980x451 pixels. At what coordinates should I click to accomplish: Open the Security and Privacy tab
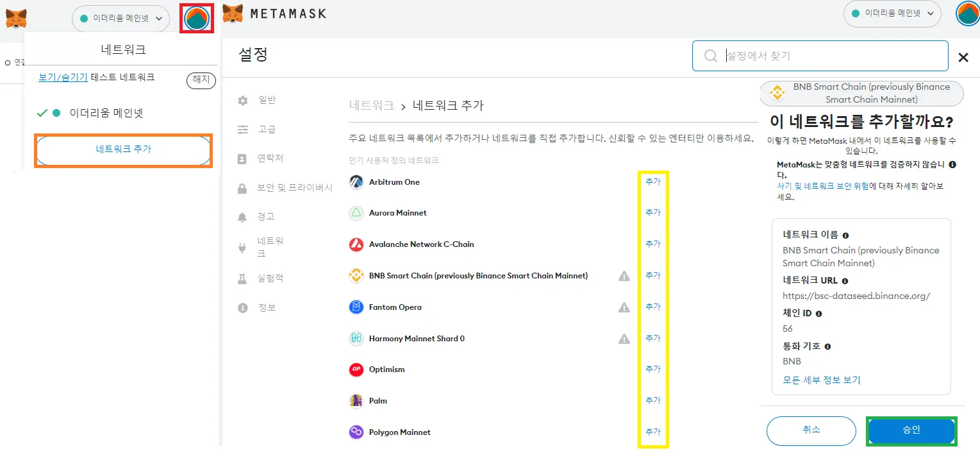295,188
